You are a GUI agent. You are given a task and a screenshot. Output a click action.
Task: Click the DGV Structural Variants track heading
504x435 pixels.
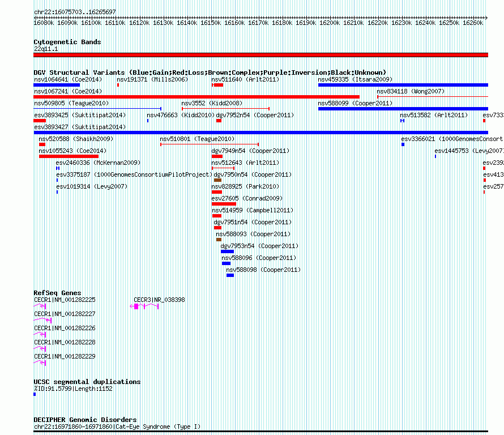click(210, 72)
